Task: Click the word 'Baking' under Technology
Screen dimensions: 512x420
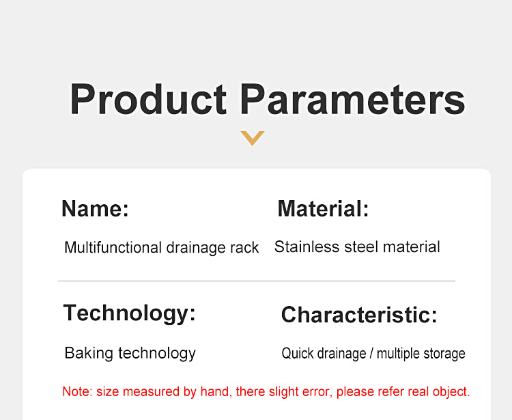Action: click(x=89, y=353)
